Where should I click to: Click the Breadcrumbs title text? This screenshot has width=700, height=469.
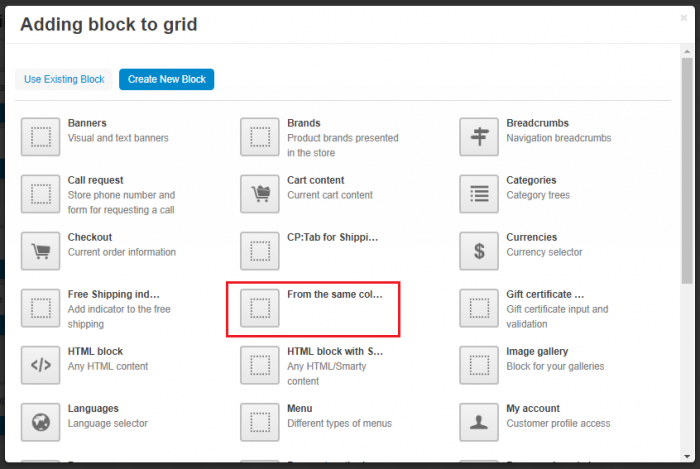point(538,123)
